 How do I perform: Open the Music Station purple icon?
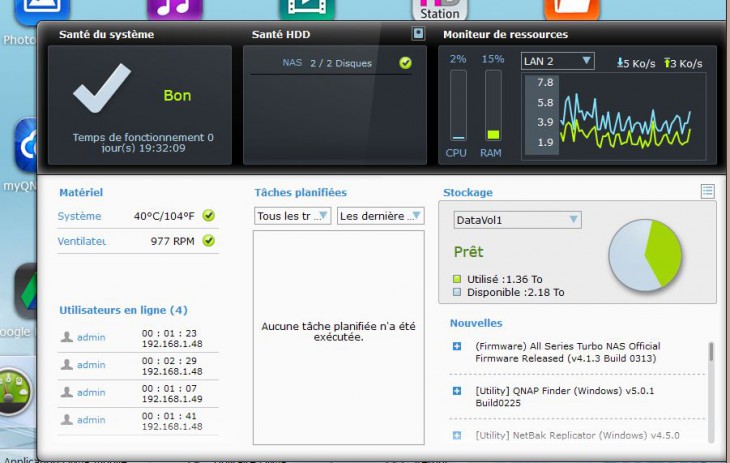pos(175,10)
